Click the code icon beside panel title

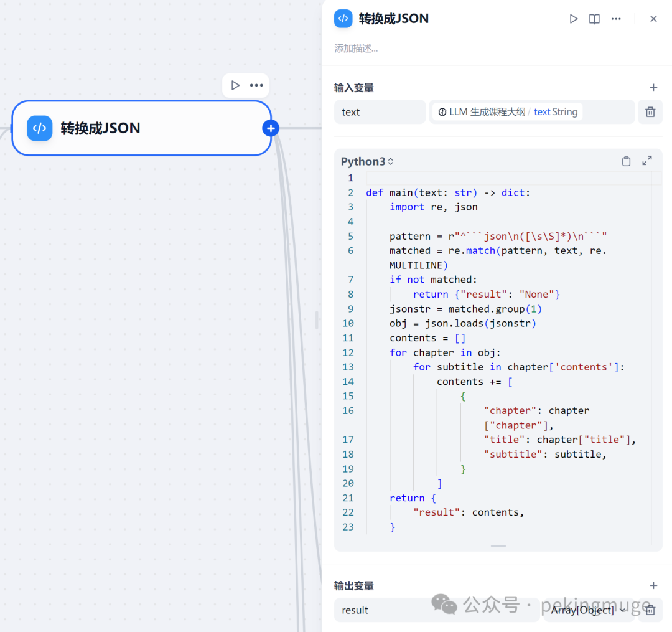click(343, 19)
